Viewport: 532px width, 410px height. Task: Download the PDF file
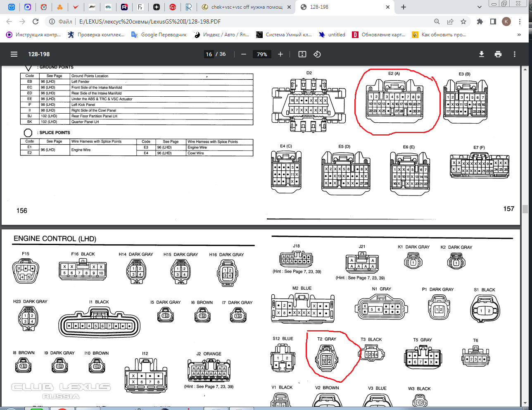[x=482, y=54]
